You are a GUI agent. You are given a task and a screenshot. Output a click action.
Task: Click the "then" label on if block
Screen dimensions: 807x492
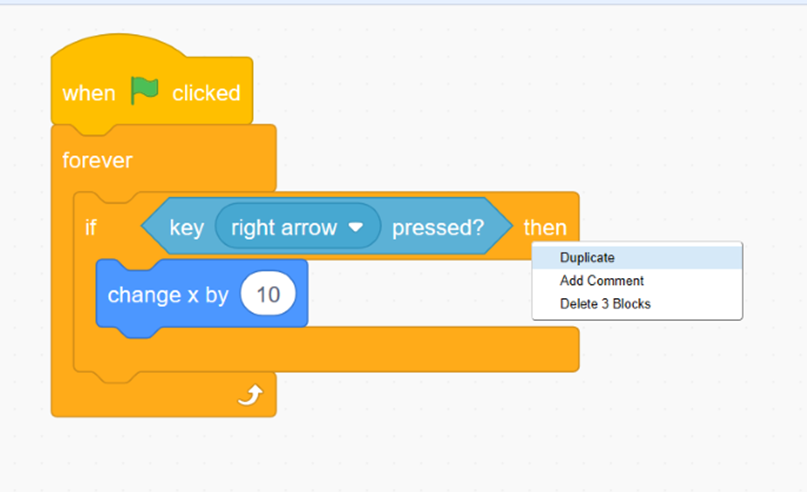(545, 228)
